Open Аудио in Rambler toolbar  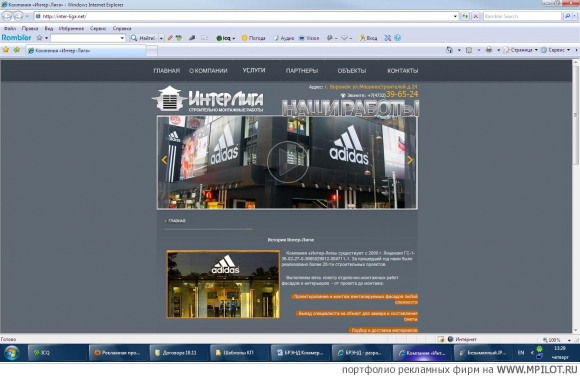(284, 38)
